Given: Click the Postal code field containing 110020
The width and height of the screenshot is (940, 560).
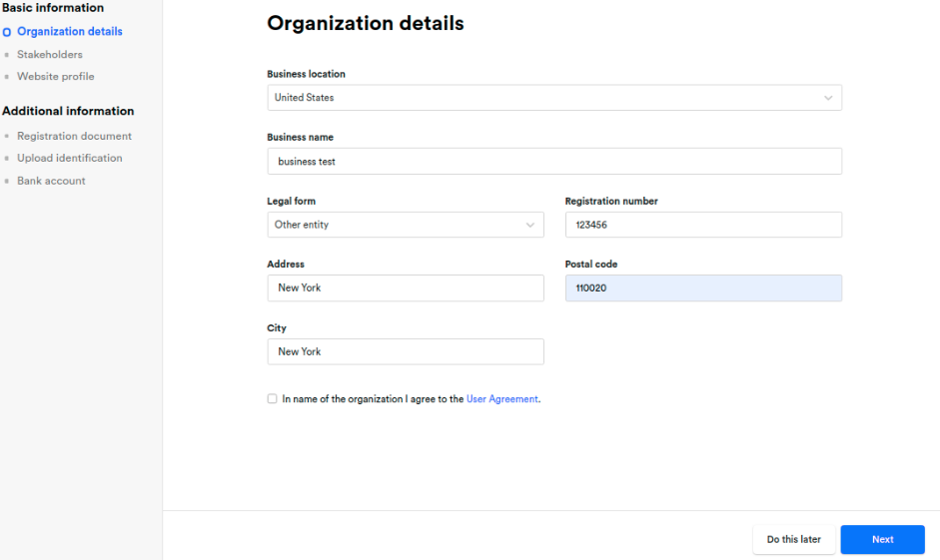Looking at the screenshot, I should pyautogui.click(x=703, y=287).
